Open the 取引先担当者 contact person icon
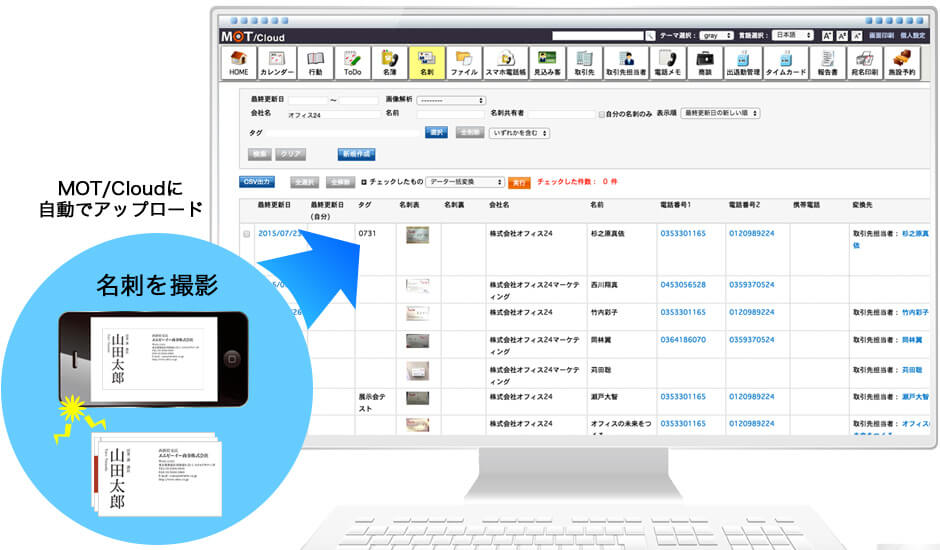This screenshot has height=550, width=940. click(x=626, y=62)
